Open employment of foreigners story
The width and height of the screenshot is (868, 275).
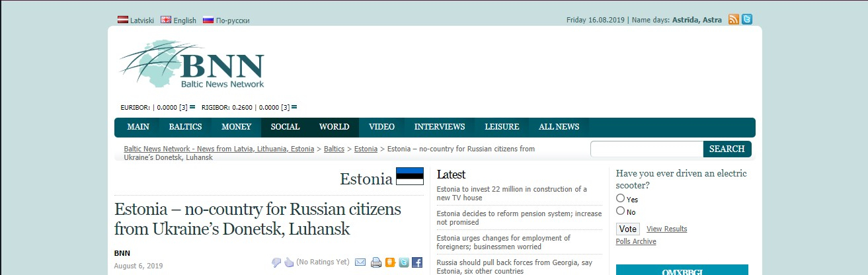click(x=504, y=243)
